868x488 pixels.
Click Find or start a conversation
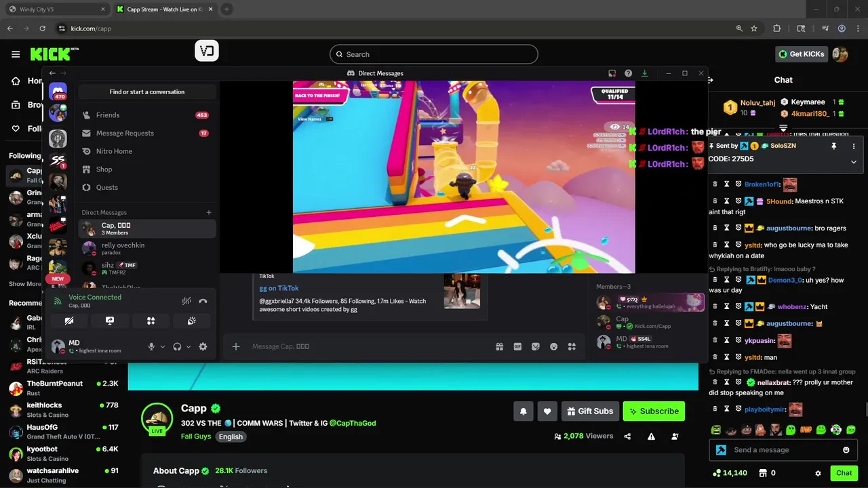(x=147, y=91)
